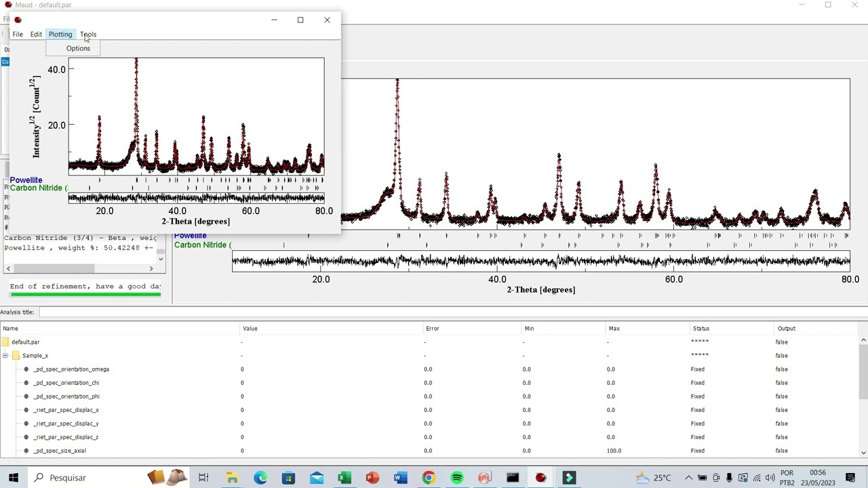Screen dimensions: 868x488
Task: Click the Carbon Nitride label in main plot
Action: point(202,245)
